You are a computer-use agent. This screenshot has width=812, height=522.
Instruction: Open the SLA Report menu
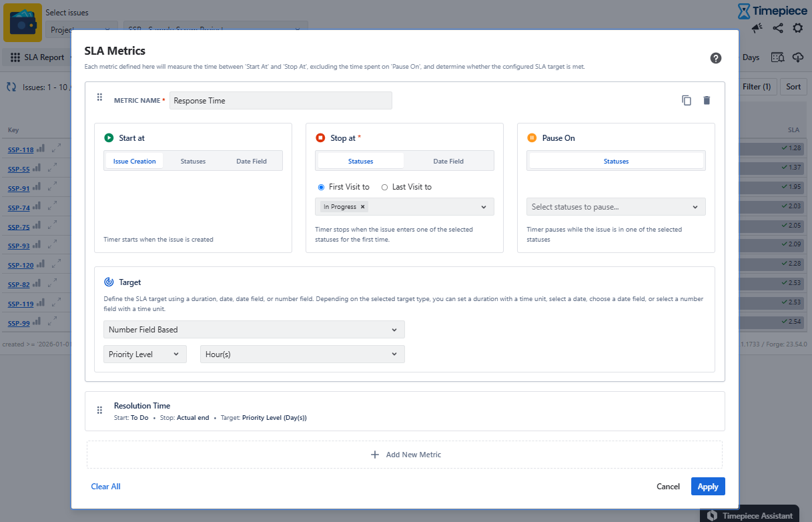(38, 57)
